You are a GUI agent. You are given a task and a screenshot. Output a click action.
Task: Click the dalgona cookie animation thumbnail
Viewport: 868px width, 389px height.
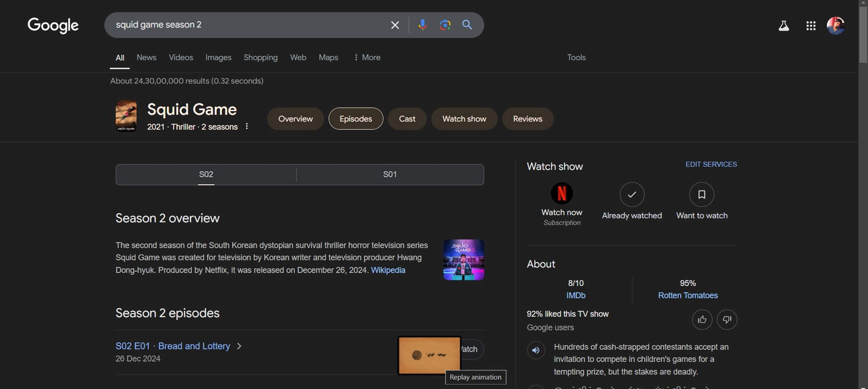tap(429, 355)
